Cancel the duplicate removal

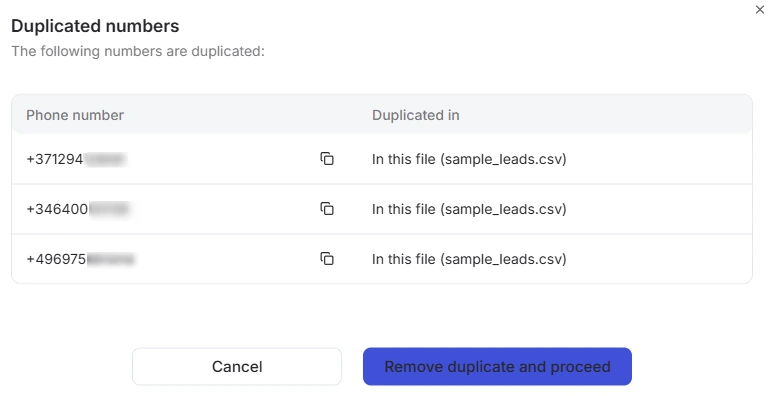pyautogui.click(x=237, y=367)
